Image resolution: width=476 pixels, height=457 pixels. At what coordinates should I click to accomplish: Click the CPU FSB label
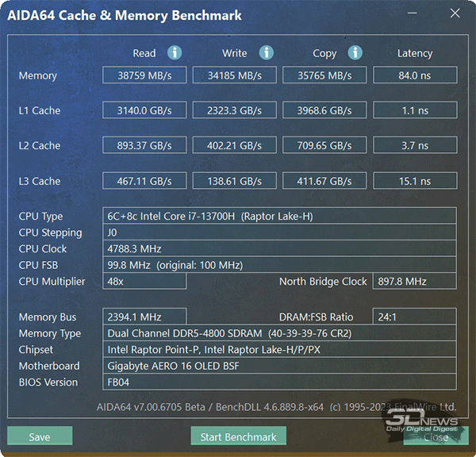pyautogui.click(x=38, y=265)
